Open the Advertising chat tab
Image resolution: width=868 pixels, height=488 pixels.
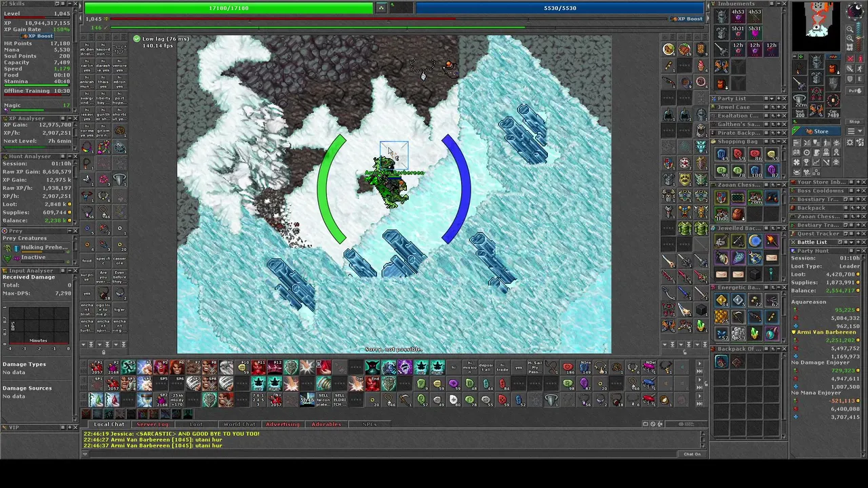[x=282, y=424]
